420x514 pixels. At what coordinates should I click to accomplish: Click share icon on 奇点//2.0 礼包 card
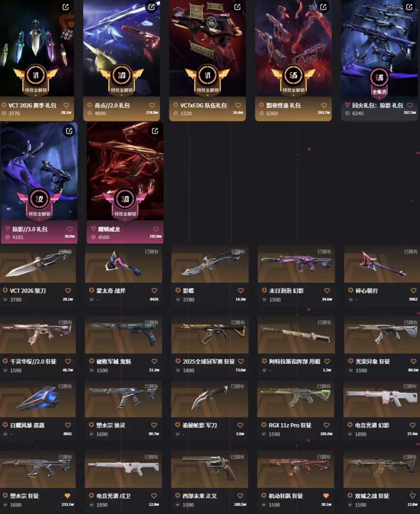pyautogui.click(x=152, y=7)
